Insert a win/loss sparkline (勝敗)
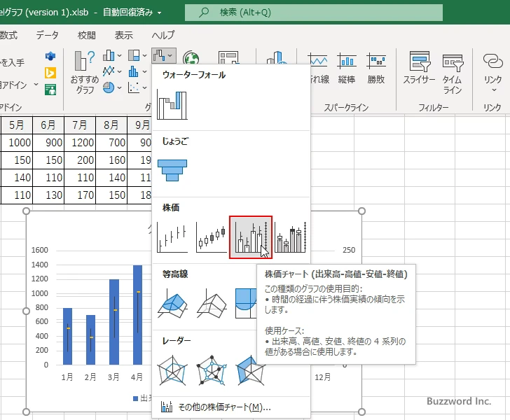510x420 pixels. [376, 69]
